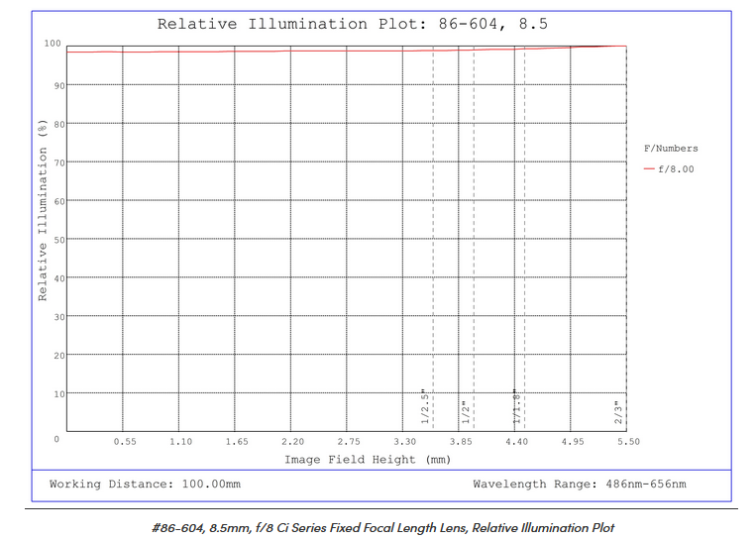
Task: Click the F/Numbers legend heading
Action: [x=671, y=149]
